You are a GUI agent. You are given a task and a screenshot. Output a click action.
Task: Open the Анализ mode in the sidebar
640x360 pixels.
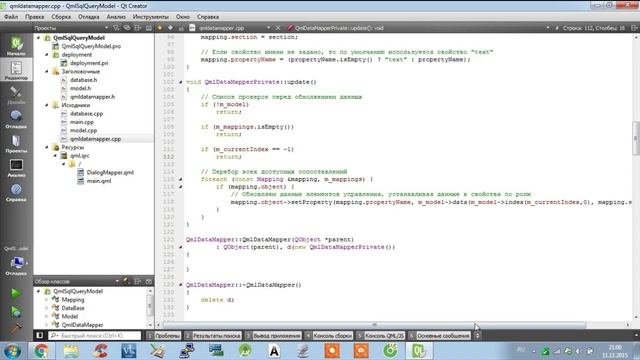click(16, 168)
